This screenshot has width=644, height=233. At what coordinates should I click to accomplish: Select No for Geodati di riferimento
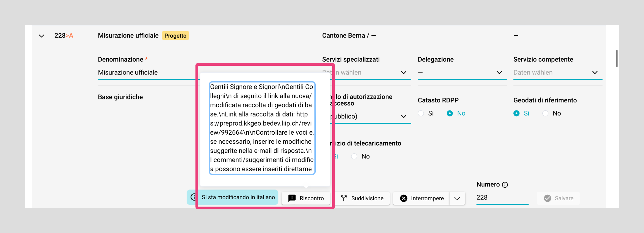tap(545, 113)
